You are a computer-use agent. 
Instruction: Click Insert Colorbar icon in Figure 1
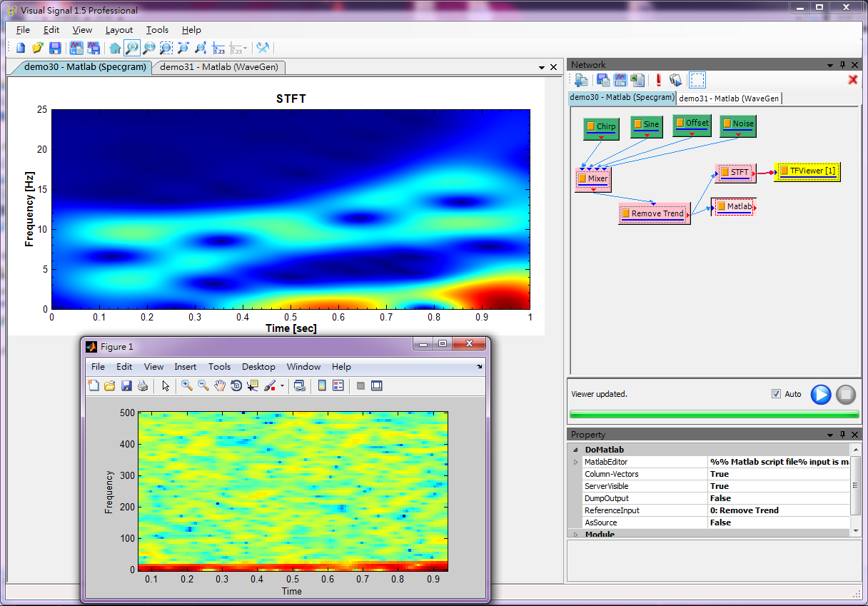click(x=322, y=385)
